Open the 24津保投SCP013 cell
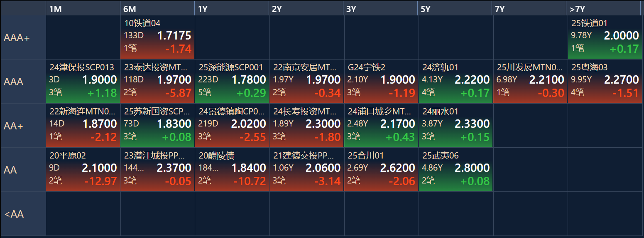This screenshot has width=644, height=238. click(83, 82)
